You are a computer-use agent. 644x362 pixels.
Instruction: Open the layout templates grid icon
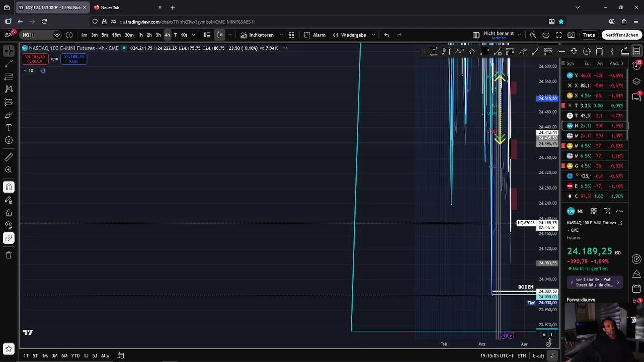click(x=291, y=35)
